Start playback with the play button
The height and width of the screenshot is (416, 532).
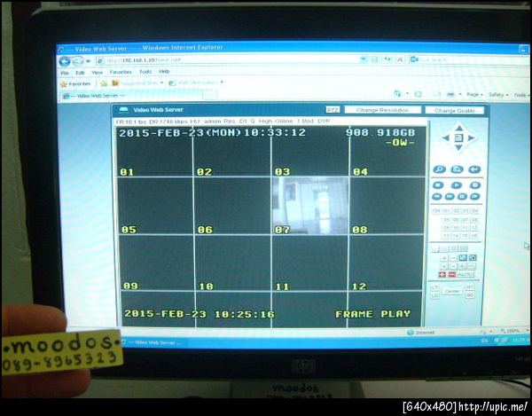[x=457, y=185]
